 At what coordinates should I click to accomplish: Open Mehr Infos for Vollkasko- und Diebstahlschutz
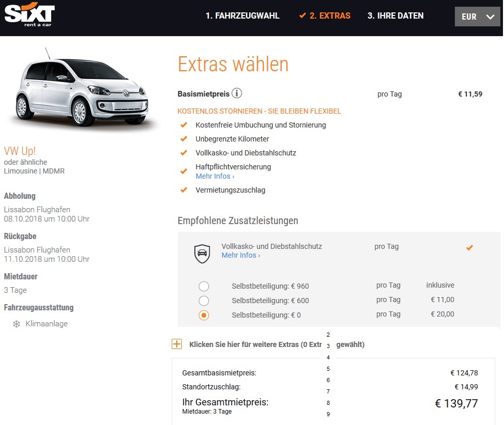point(240,255)
